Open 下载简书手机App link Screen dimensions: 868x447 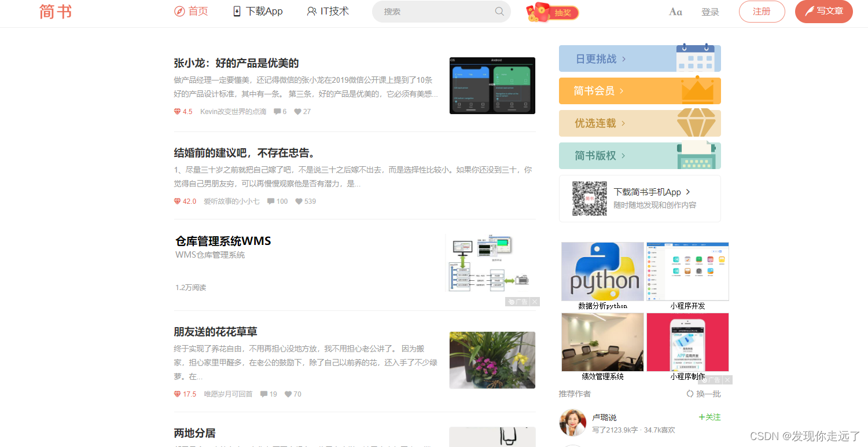652,192
